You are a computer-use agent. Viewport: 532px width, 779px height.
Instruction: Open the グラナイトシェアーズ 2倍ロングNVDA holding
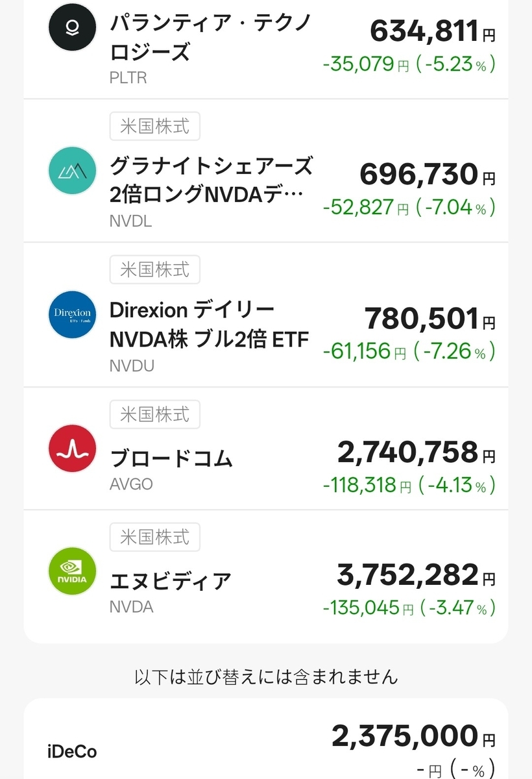pyautogui.click(x=210, y=180)
